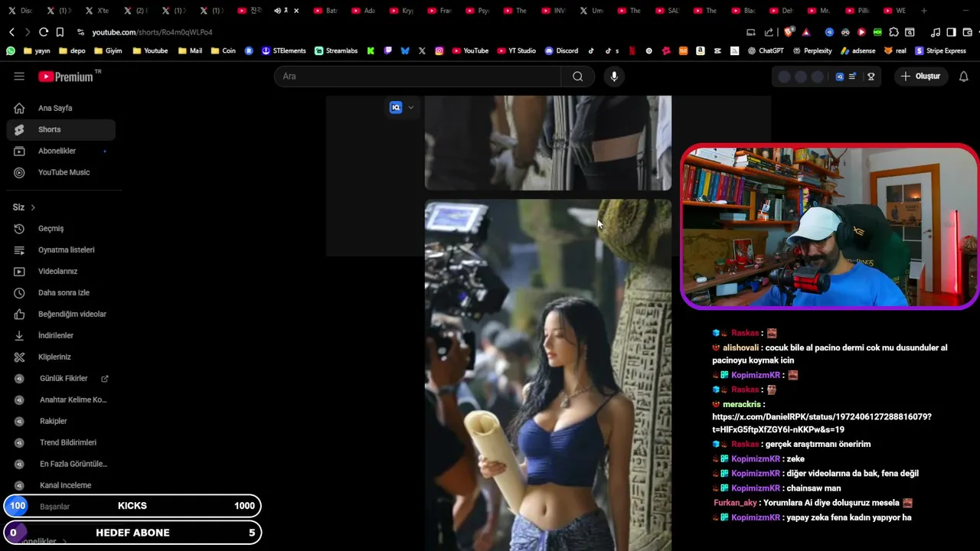
Task: Open Geçmiş history page
Action: (61, 229)
